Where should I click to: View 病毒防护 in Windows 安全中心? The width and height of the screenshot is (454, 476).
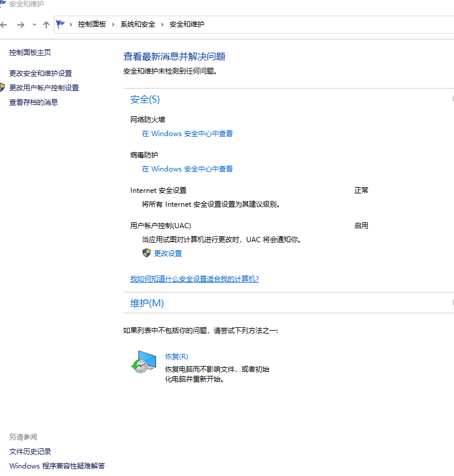[x=187, y=169]
